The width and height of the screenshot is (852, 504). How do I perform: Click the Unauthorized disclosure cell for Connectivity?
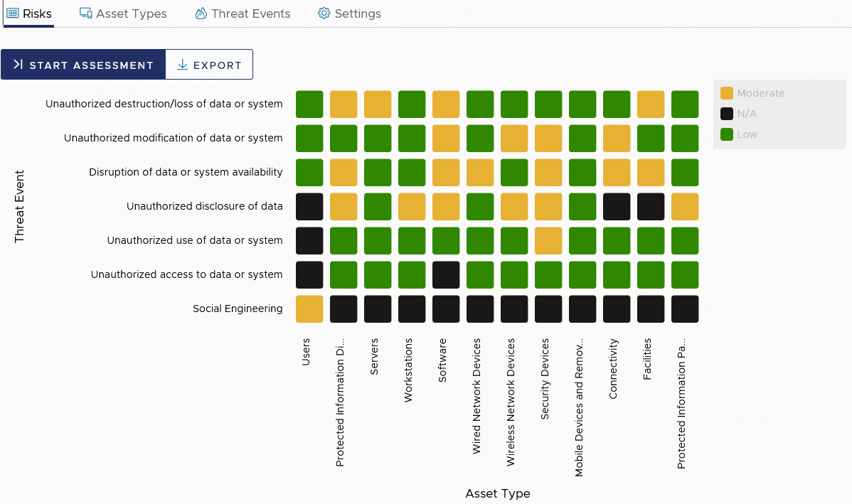(x=617, y=206)
